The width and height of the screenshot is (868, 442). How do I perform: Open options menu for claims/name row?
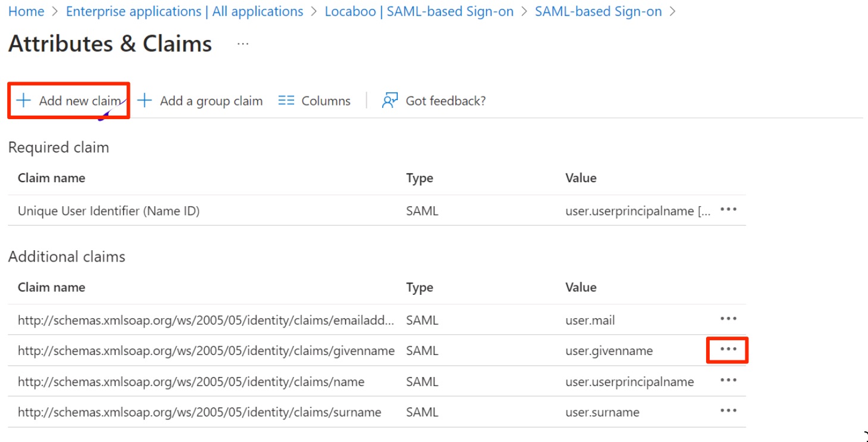728,380
